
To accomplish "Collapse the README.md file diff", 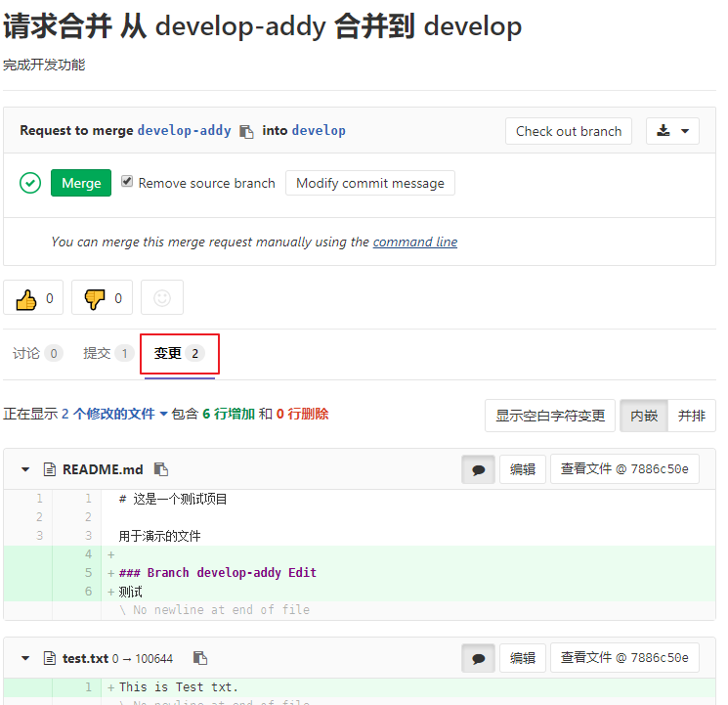I will pyautogui.click(x=26, y=470).
